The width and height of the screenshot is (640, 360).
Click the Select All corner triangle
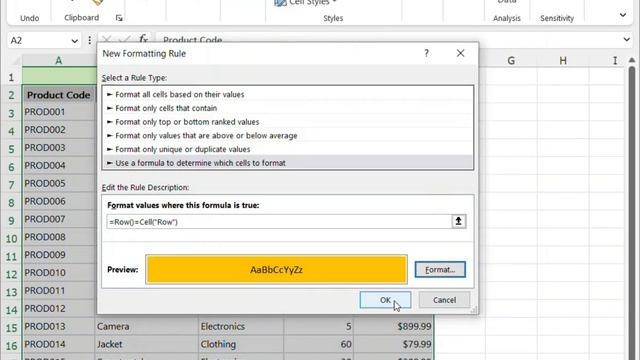tap(16, 61)
